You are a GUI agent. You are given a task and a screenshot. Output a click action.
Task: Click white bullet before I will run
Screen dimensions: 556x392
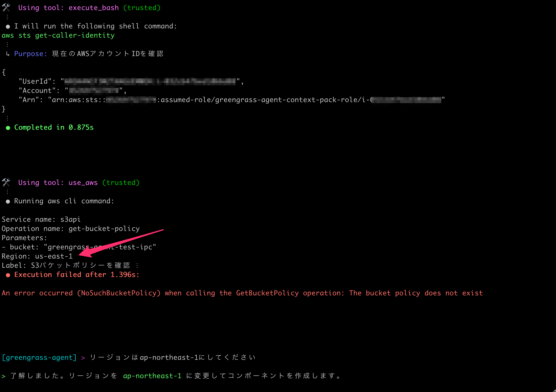8,26
